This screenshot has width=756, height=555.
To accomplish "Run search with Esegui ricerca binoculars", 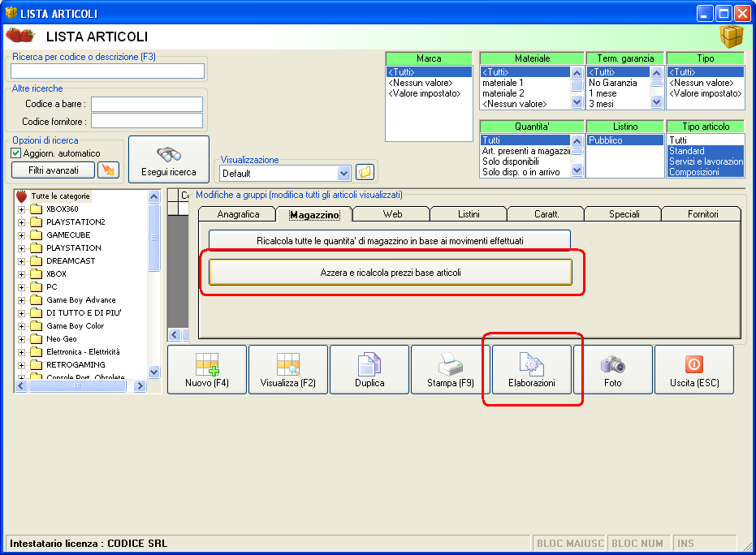I will [169, 160].
